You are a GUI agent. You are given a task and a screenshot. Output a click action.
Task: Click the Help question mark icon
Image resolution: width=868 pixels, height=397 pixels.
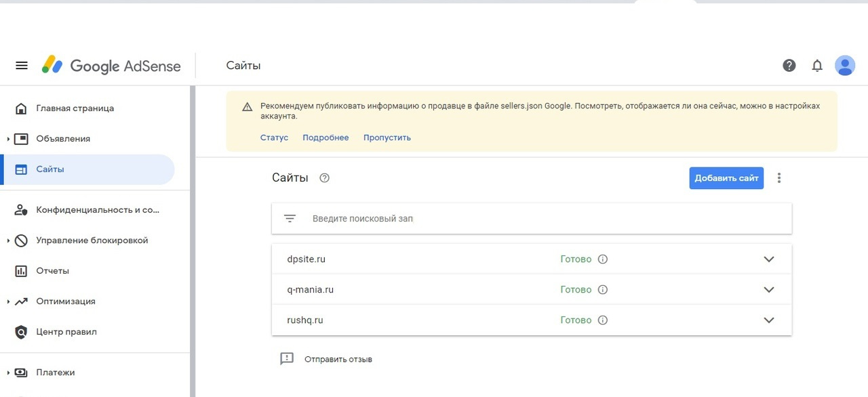tap(789, 66)
